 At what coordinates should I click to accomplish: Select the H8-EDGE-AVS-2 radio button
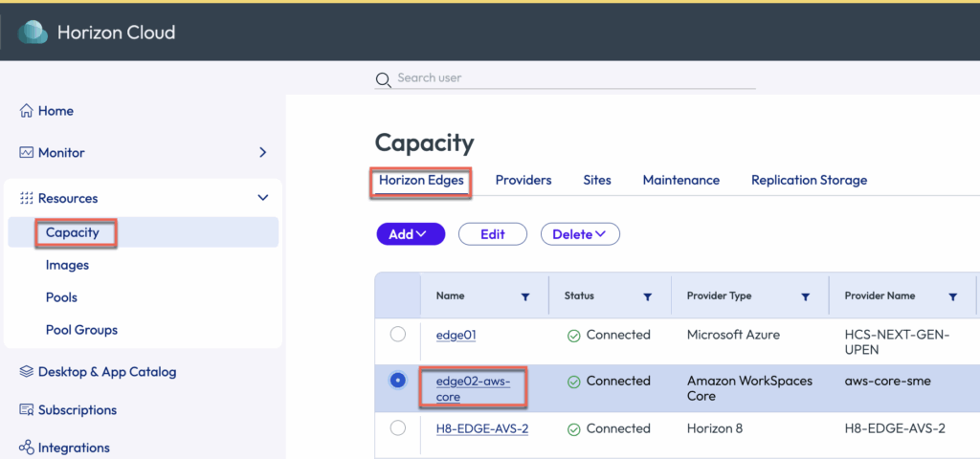398,428
